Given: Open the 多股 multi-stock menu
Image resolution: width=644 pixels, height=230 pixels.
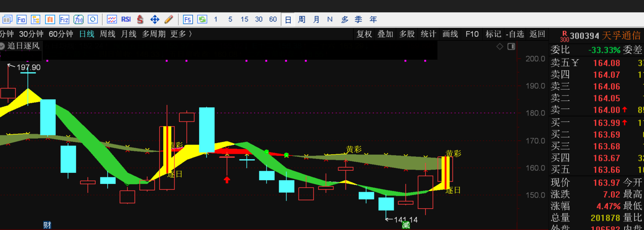Looking at the screenshot, I should pyautogui.click(x=407, y=34).
